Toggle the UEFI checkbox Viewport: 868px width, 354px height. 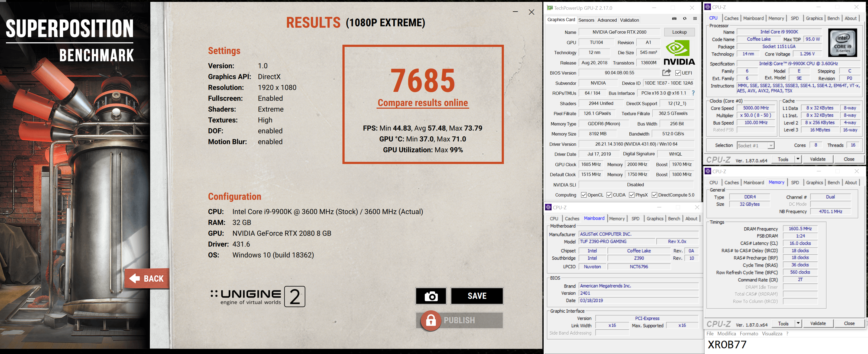(x=678, y=73)
